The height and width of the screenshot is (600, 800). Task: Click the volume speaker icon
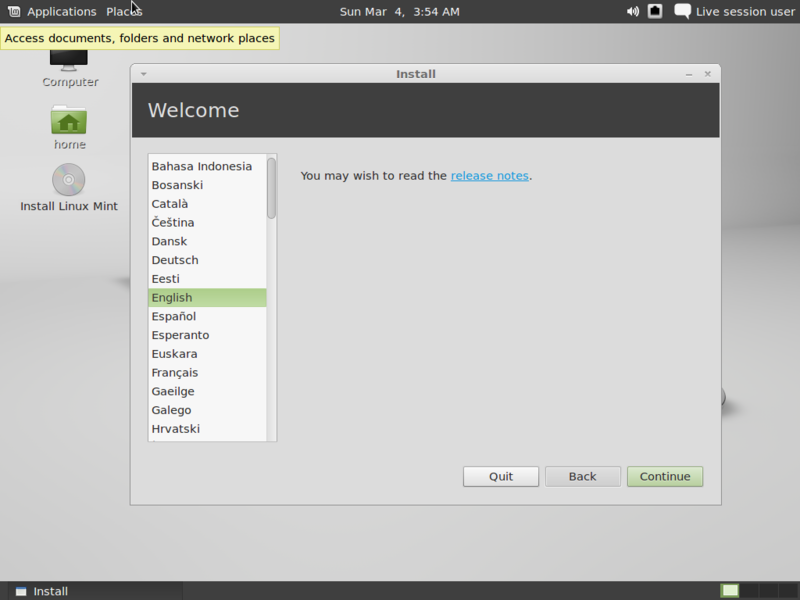point(633,11)
